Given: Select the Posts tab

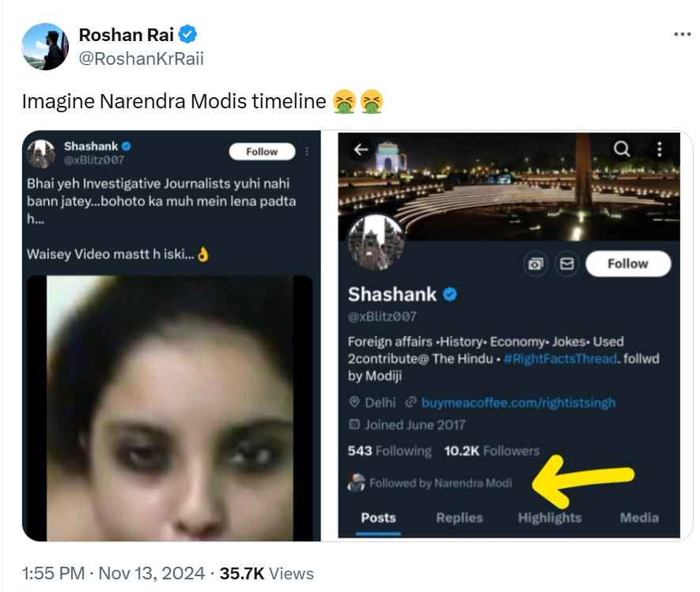Looking at the screenshot, I should [x=378, y=518].
